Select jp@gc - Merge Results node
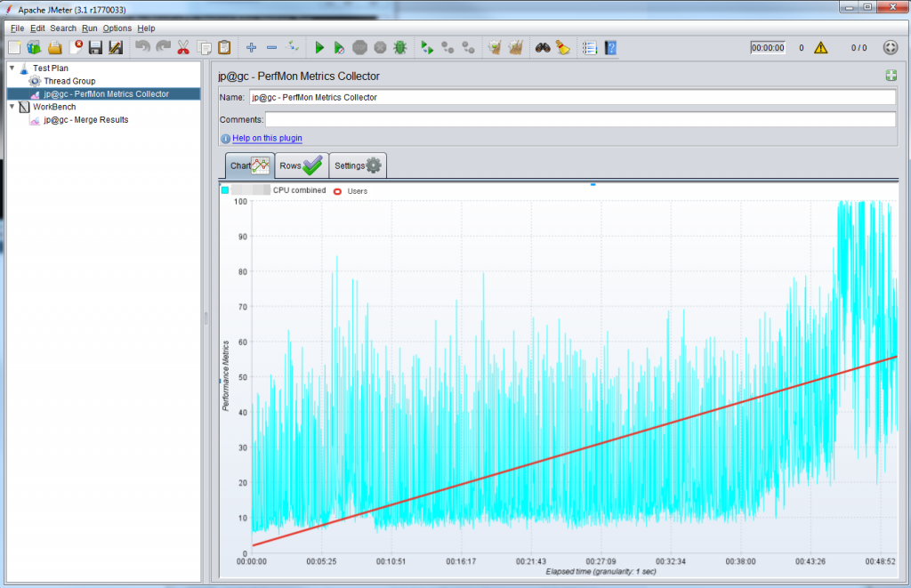Image resolution: width=911 pixels, height=588 pixels. [x=86, y=120]
